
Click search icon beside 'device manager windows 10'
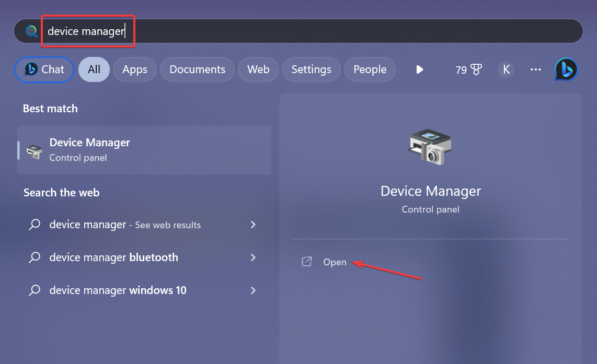pos(35,290)
